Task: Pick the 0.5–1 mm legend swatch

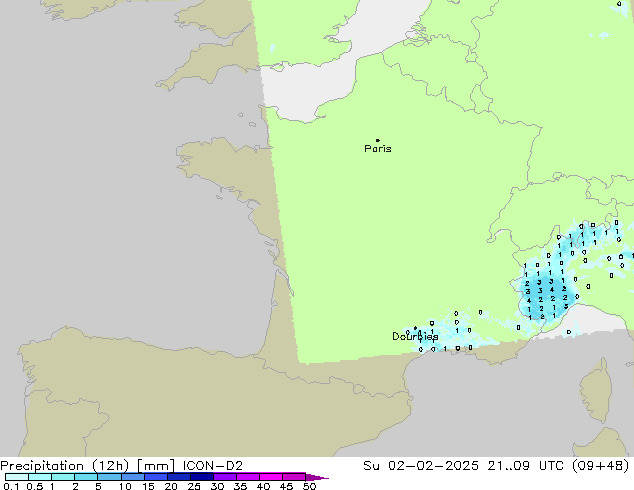Action: [x=40, y=477]
